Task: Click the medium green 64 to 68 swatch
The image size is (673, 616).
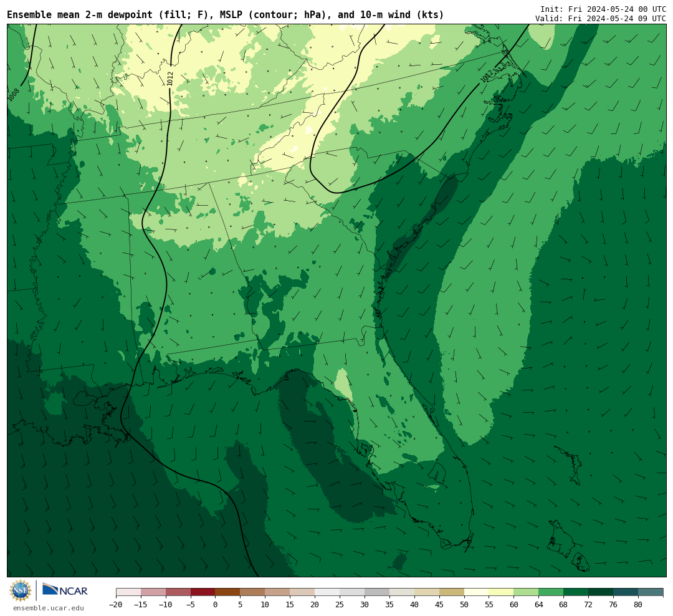Action: tap(551, 592)
